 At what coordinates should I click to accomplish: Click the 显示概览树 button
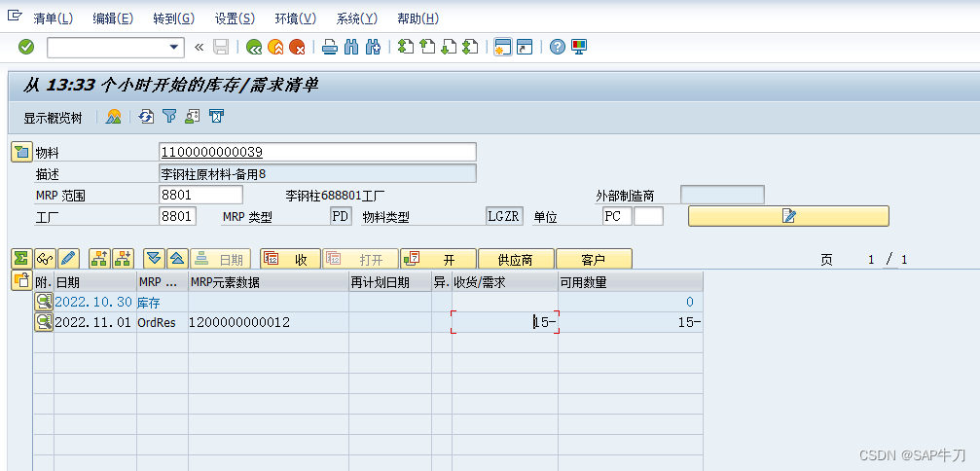click(x=54, y=118)
